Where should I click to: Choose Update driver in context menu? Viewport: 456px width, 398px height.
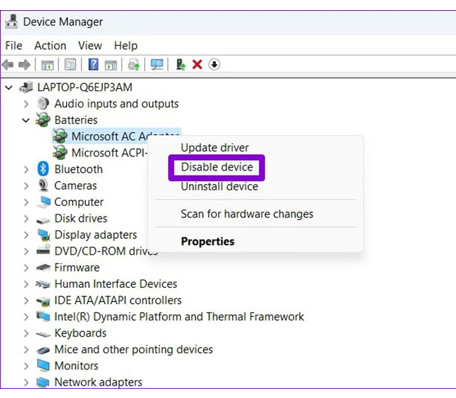215,148
